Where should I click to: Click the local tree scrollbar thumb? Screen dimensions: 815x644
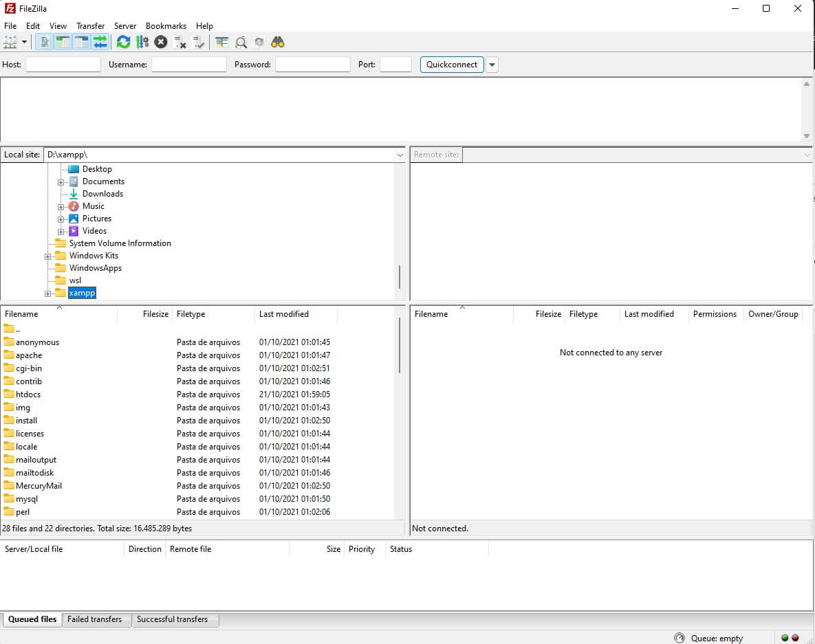[399, 277]
